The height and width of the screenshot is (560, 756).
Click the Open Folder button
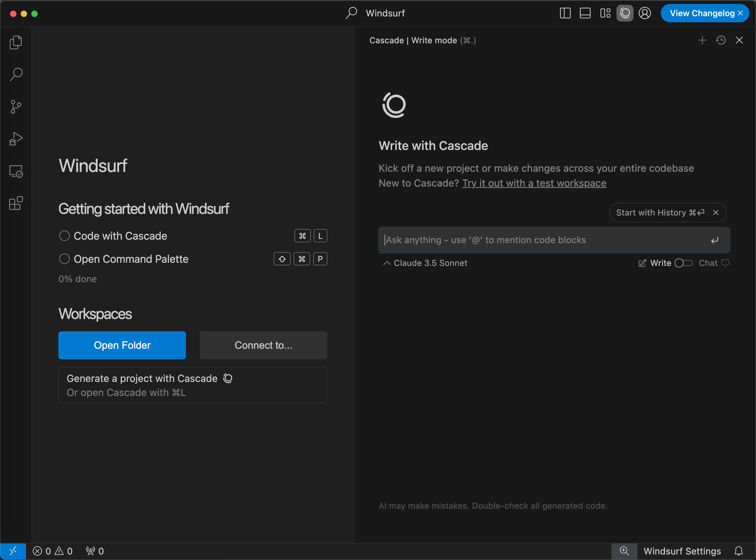tap(122, 345)
